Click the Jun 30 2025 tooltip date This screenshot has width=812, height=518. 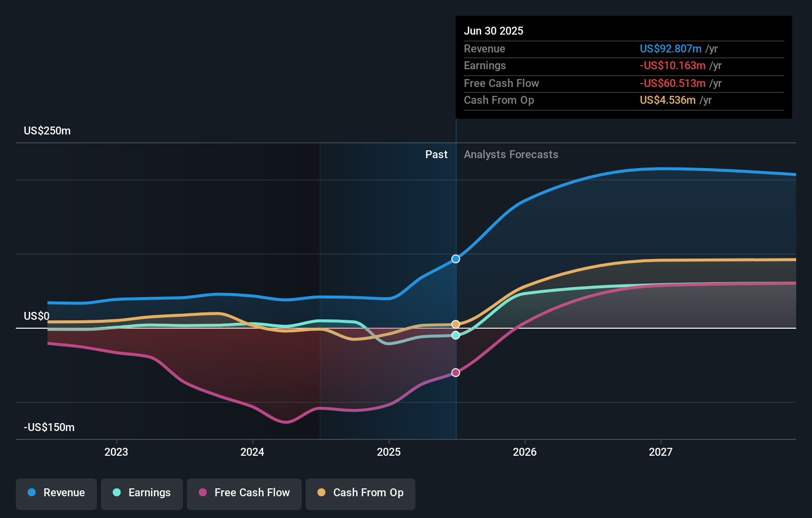494,31
